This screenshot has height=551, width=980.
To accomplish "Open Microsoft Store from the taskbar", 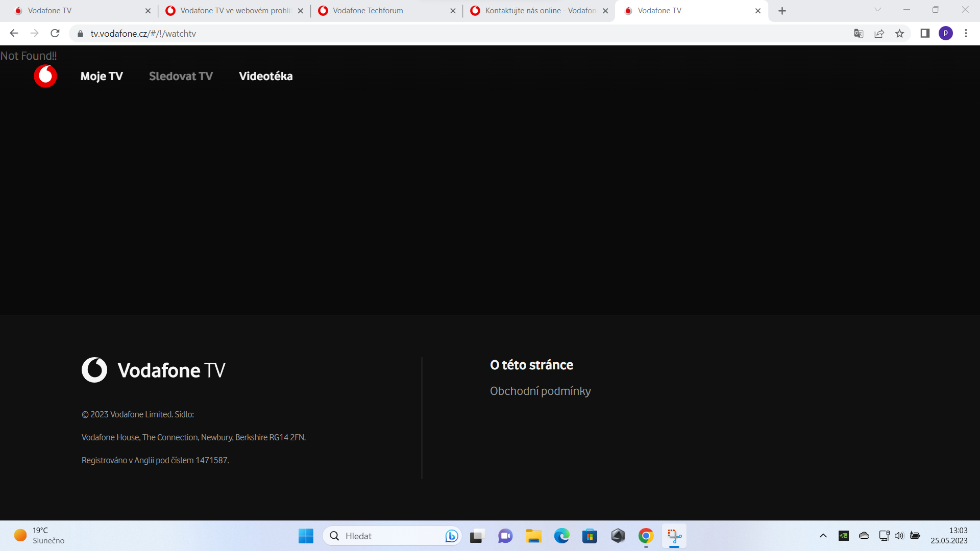I will pos(590,536).
